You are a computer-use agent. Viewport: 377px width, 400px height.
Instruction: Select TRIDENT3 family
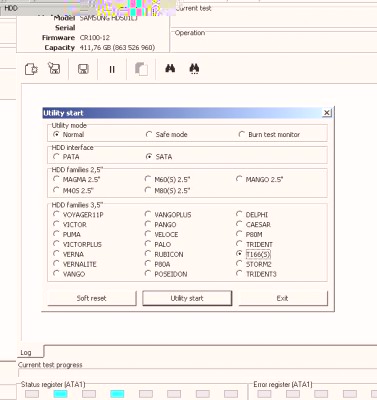click(239, 274)
